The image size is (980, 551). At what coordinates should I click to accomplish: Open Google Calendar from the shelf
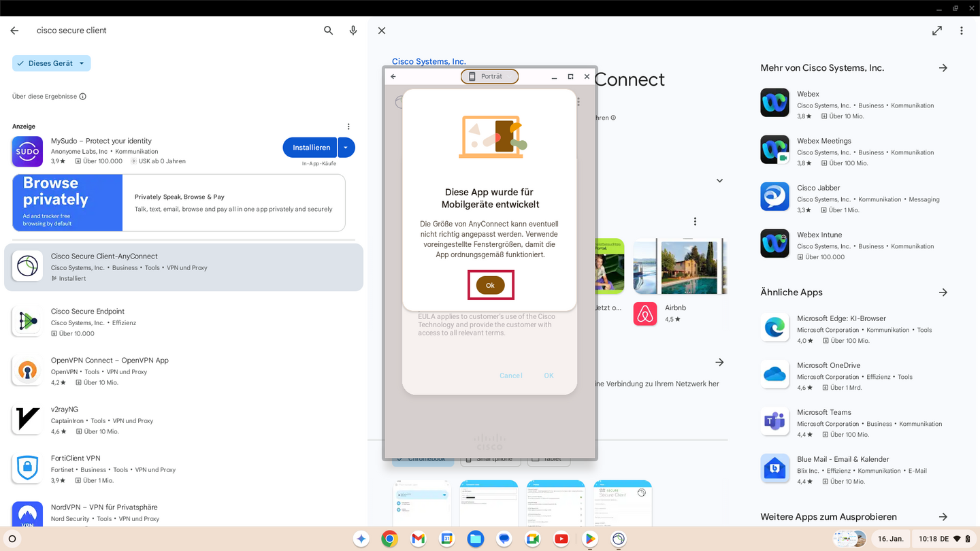446,539
